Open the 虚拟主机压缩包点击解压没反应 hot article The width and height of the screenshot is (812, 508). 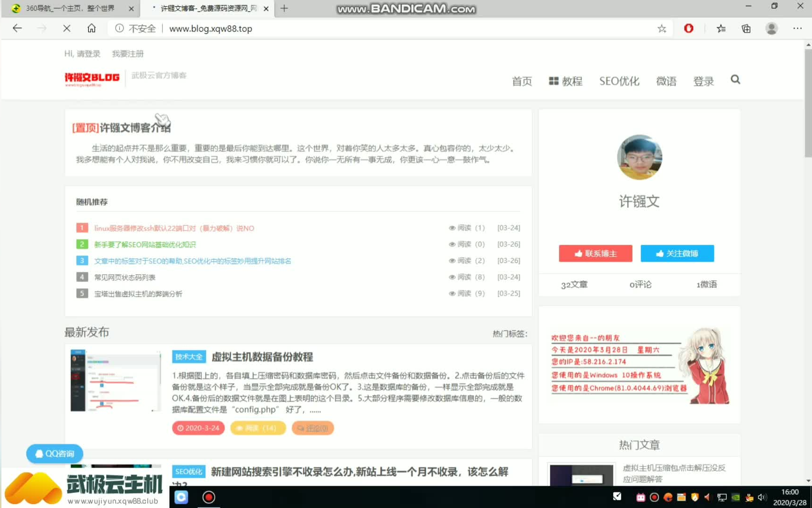click(x=674, y=473)
